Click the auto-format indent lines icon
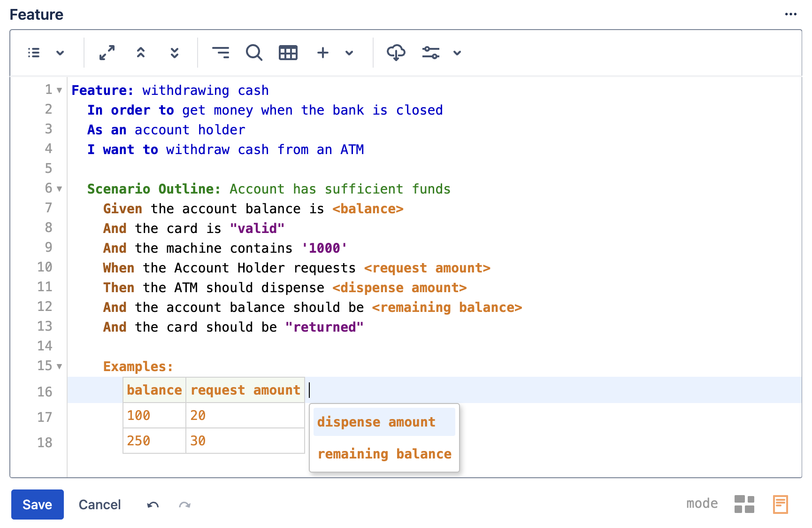The width and height of the screenshot is (812, 528). pos(221,53)
